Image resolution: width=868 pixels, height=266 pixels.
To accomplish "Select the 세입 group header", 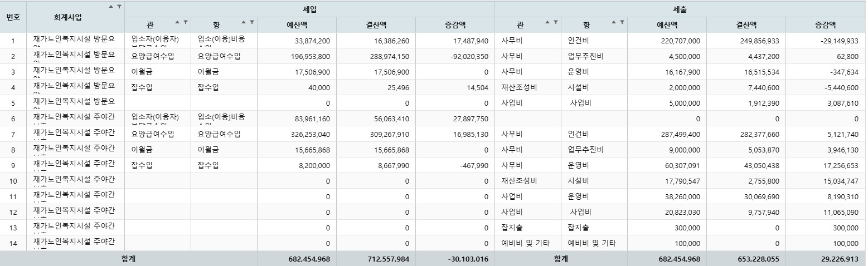I will pyautogui.click(x=309, y=9).
